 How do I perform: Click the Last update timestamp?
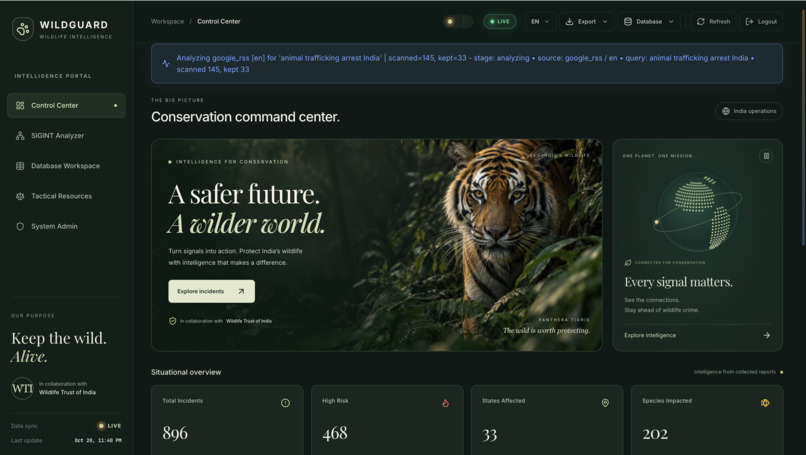[x=98, y=441]
